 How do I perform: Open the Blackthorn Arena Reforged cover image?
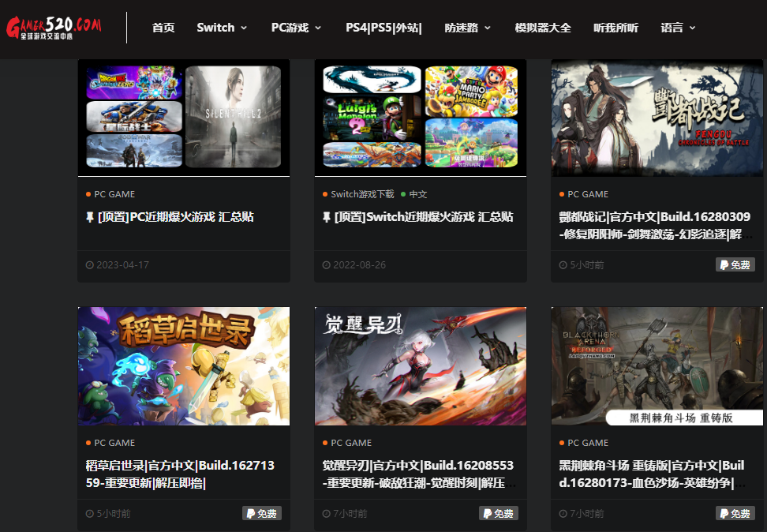click(x=657, y=366)
